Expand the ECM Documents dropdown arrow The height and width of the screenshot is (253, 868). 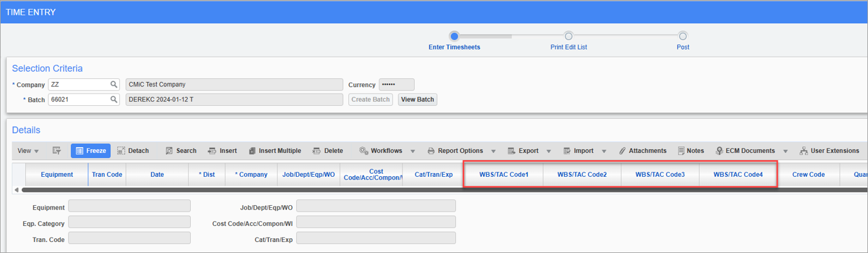[x=785, y=152]
